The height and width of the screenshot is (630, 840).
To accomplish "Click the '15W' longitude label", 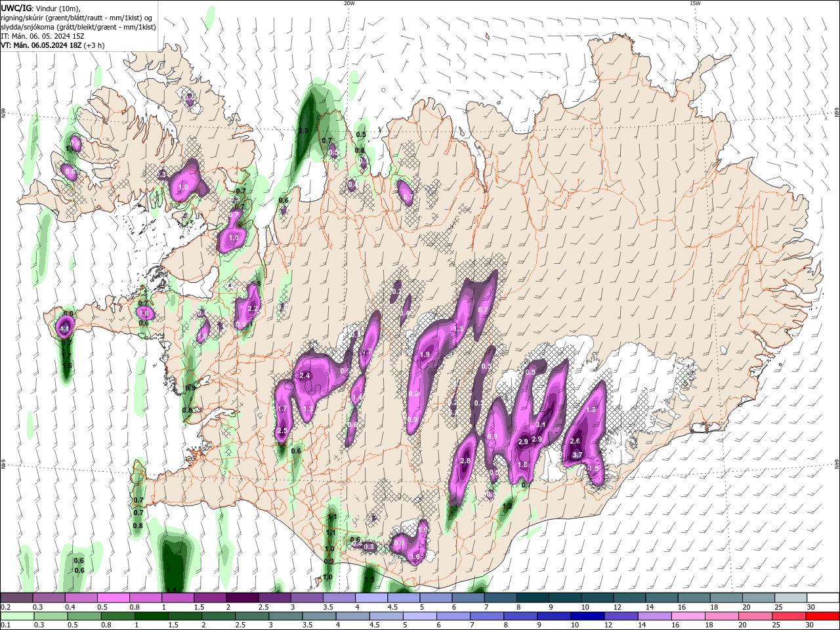I will pos(695,3).
